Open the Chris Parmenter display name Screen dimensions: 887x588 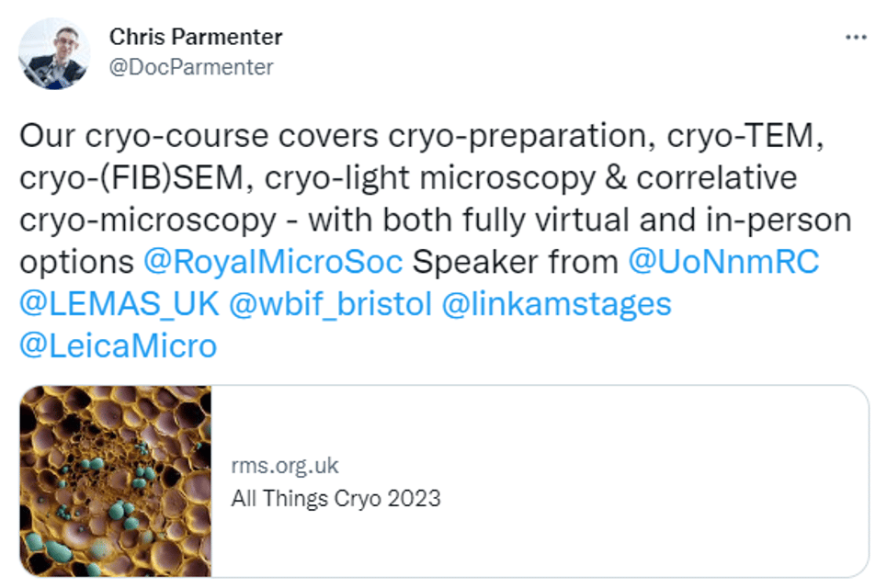point(196,37)
